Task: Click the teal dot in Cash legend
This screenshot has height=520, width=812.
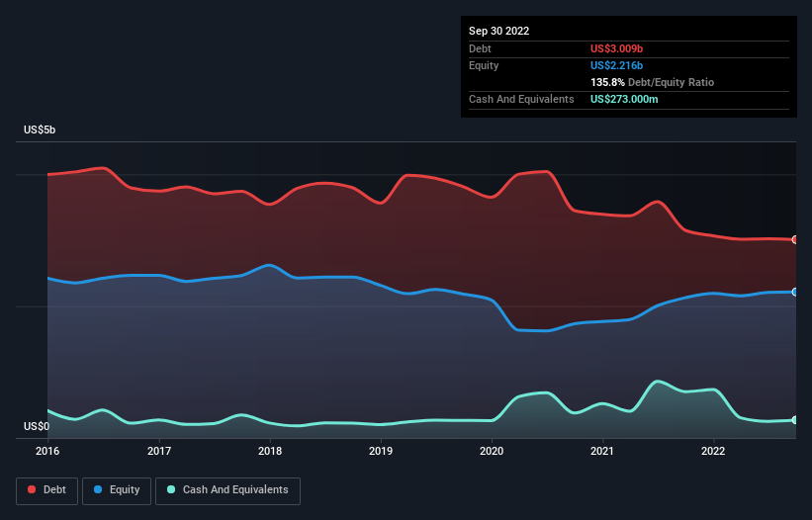Action: pos(171,489)
